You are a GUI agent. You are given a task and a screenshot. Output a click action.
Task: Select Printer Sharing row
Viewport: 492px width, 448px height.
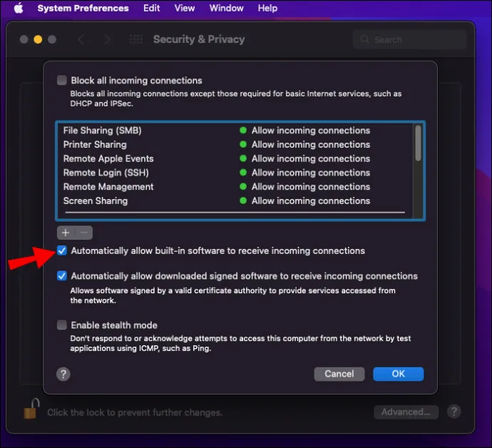pyautogui.click(x=234, y=144)
